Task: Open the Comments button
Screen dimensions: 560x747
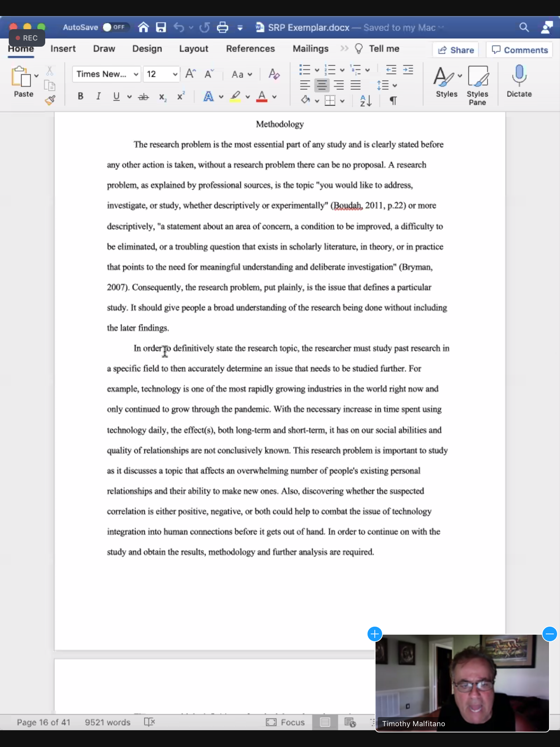Action: coord(520,50)
